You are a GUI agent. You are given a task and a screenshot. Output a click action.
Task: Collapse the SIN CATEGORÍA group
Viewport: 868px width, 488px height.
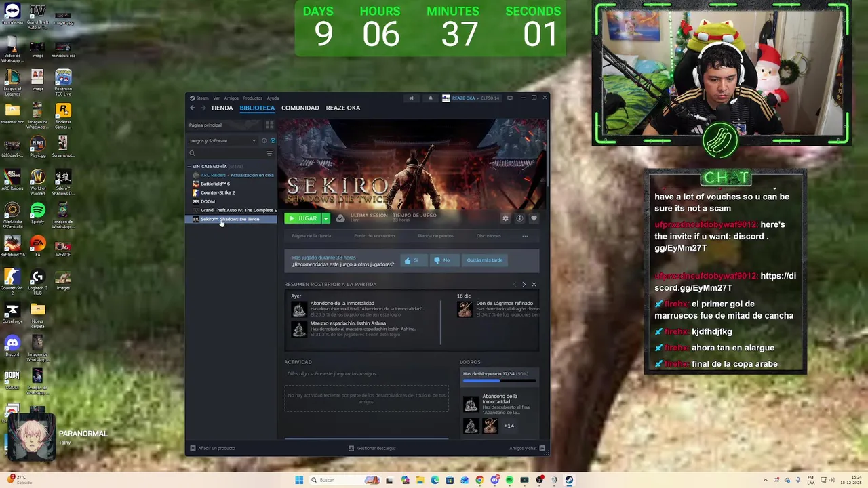[190, 166]
